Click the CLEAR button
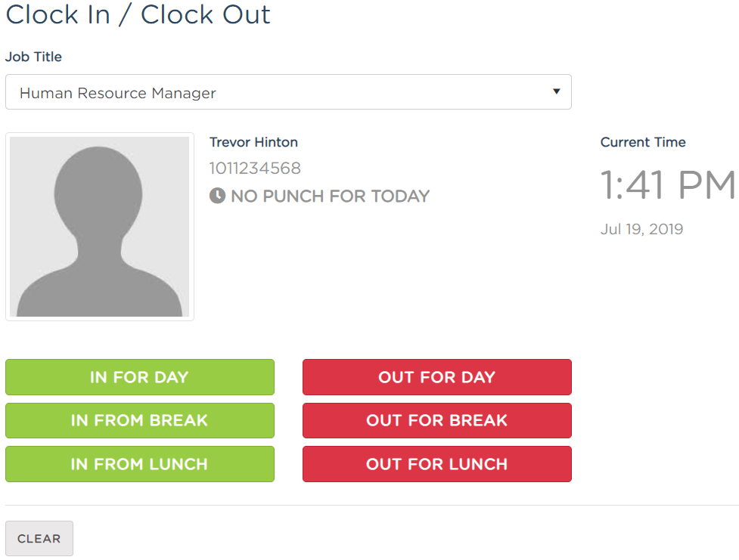739x560 pixels. (39, 538)
